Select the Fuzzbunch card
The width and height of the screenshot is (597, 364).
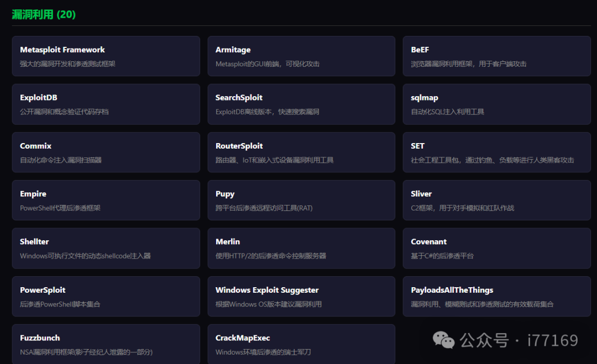[x=106, y=344]
